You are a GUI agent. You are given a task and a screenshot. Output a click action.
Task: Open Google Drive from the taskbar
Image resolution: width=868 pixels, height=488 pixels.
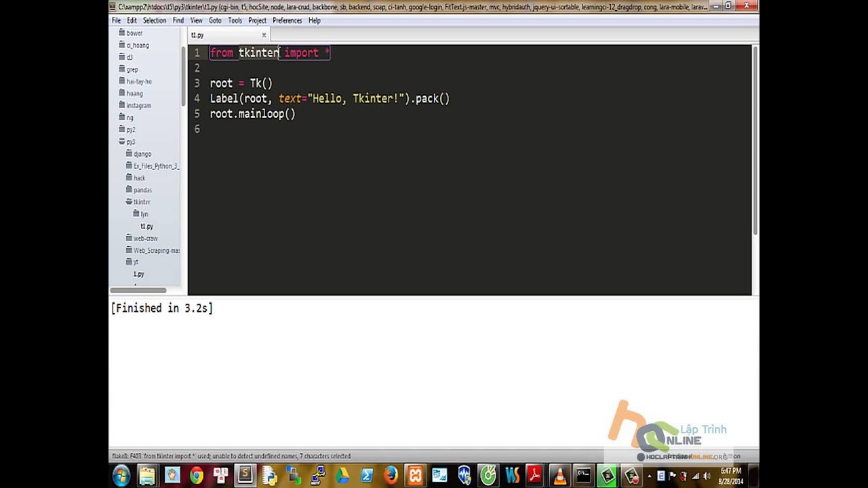click(x=342, y=475)
